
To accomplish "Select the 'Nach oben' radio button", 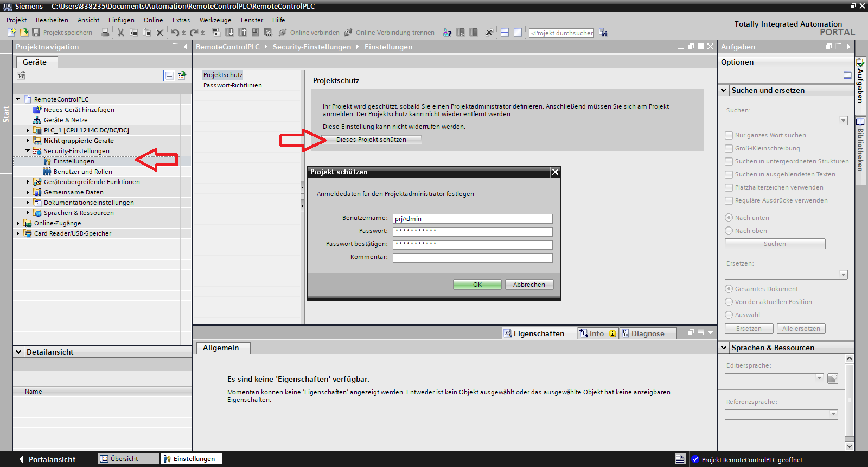I will 729,231.
